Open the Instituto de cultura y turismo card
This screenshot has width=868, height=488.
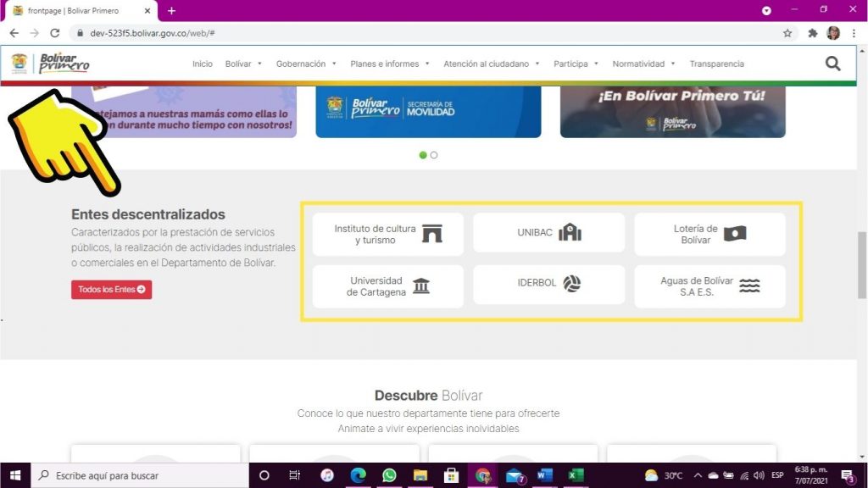click(387, 234)
